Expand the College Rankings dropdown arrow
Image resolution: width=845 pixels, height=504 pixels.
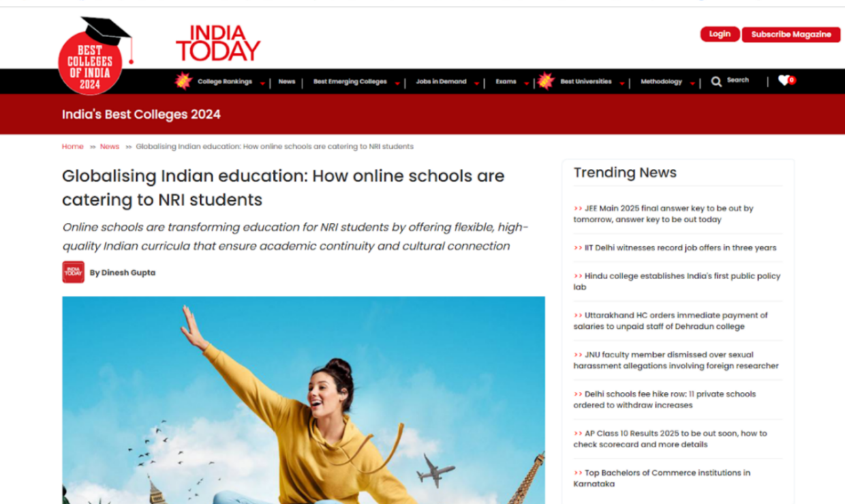coord(262,83)
